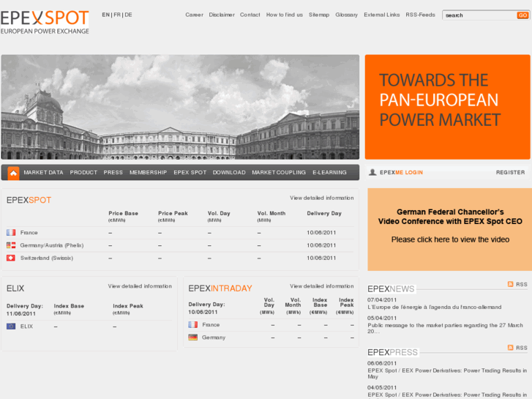Viewport: 532px width, 399px height.
Task: Click the 'Vol. Month' column header in EPEXSPOT
Action: tap(271, 213)
